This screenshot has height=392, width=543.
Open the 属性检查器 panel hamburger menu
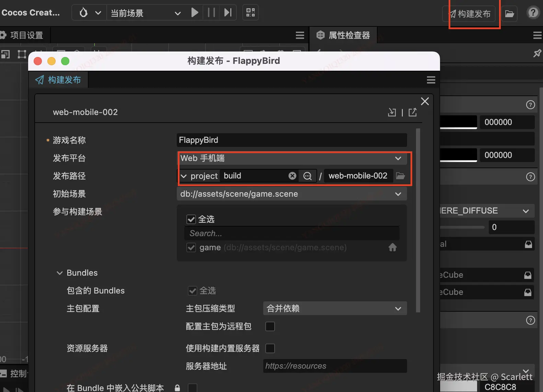pyautogui.click(x=538, y=35)
